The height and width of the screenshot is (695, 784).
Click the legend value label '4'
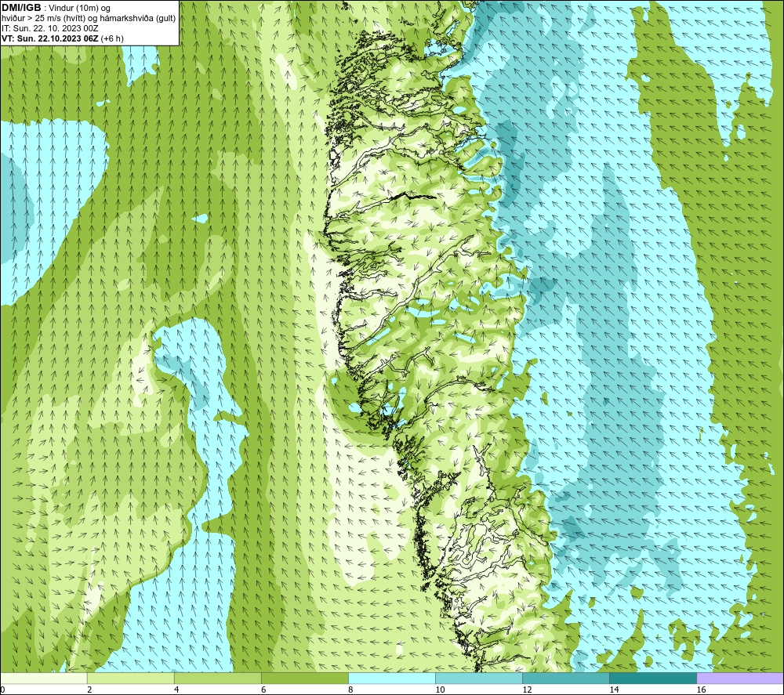pyautogui.click(x=176, y=690)
